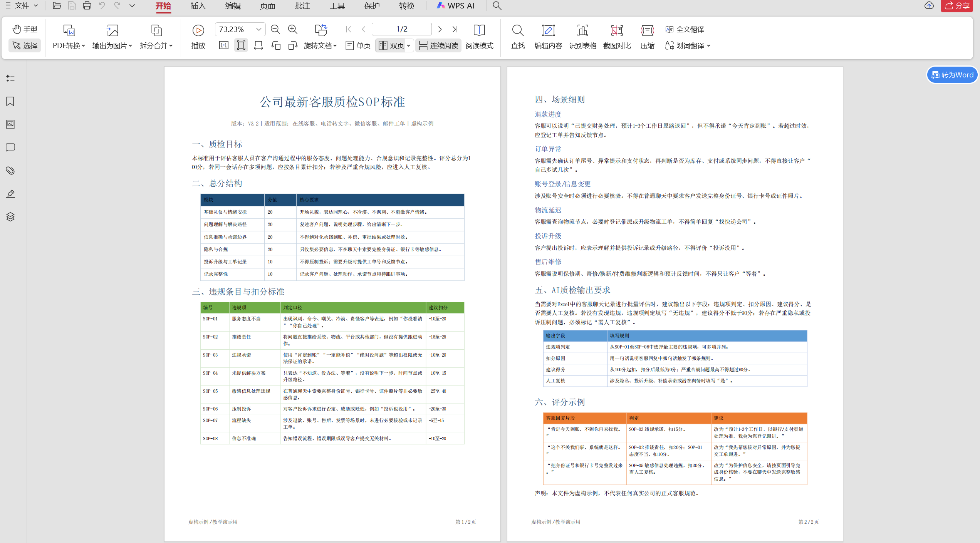The image size is (980, 543).
Task: Click the open folder icon
Action: tap(57, 5)
